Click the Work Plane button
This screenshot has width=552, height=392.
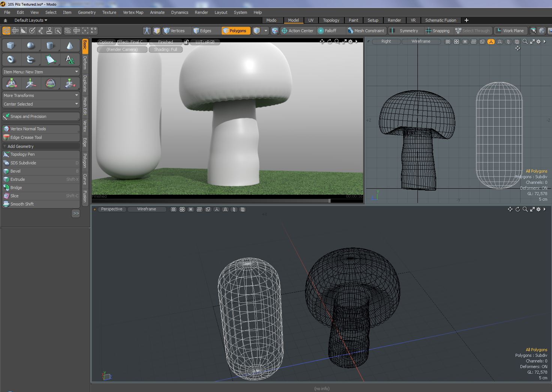[x=513, y=31]
